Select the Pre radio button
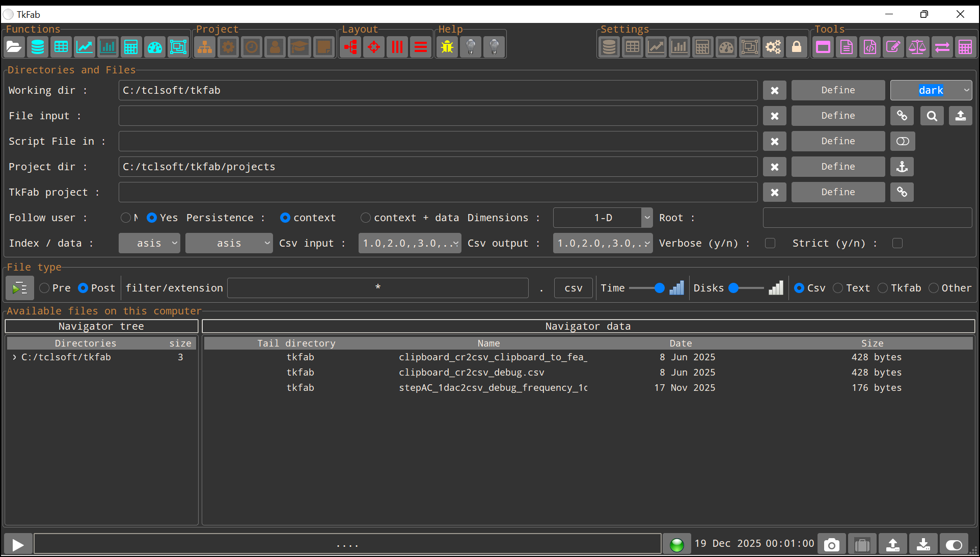 point(45,288)
